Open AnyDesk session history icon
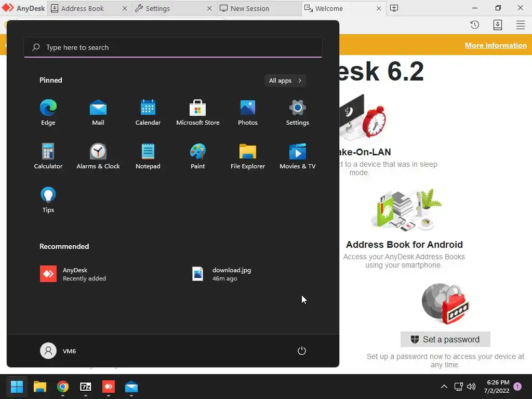 [475, 25]
